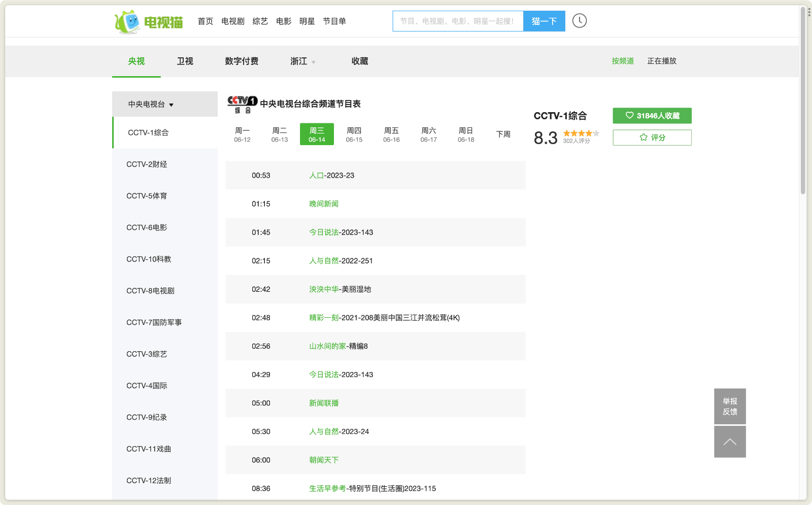Screen dimensions: 812x505
Task: Open the 数字付费 tab
Action: point(242,61)
